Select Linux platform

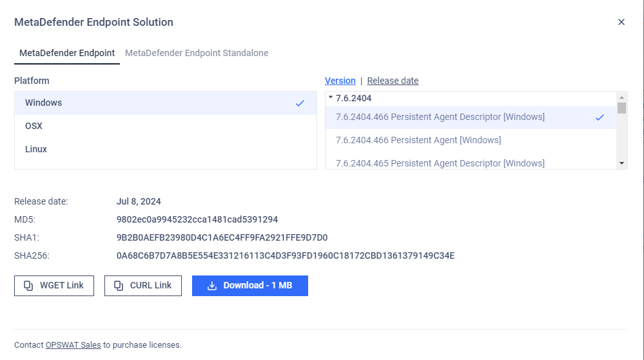[x=166, y=149]
